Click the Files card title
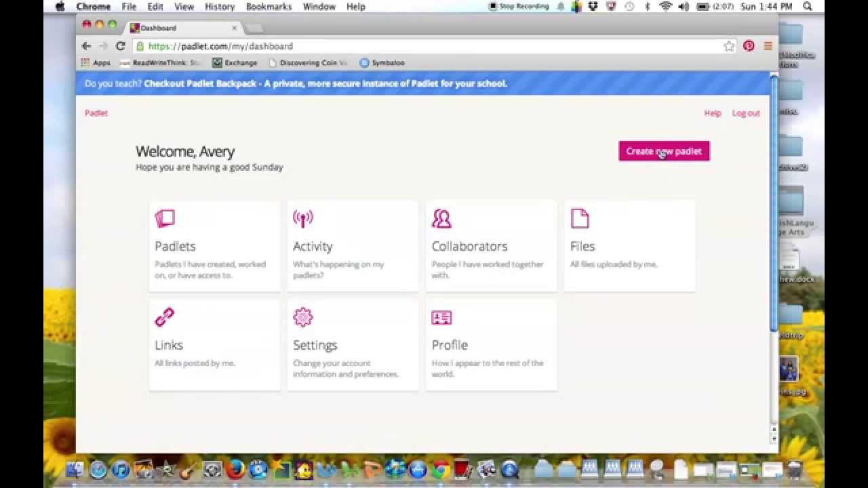The height and width of the screenshot is (488, 868). coord(583,246)
